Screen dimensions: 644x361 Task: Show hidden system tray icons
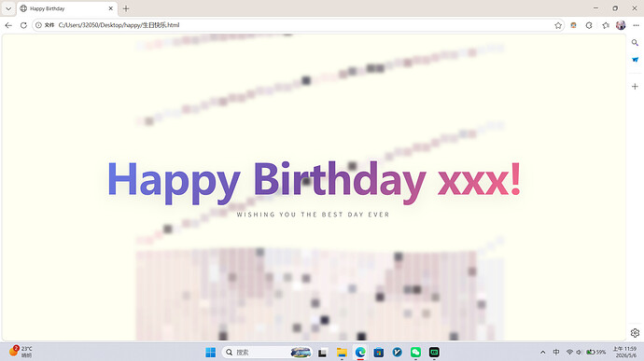coord(543,352)
